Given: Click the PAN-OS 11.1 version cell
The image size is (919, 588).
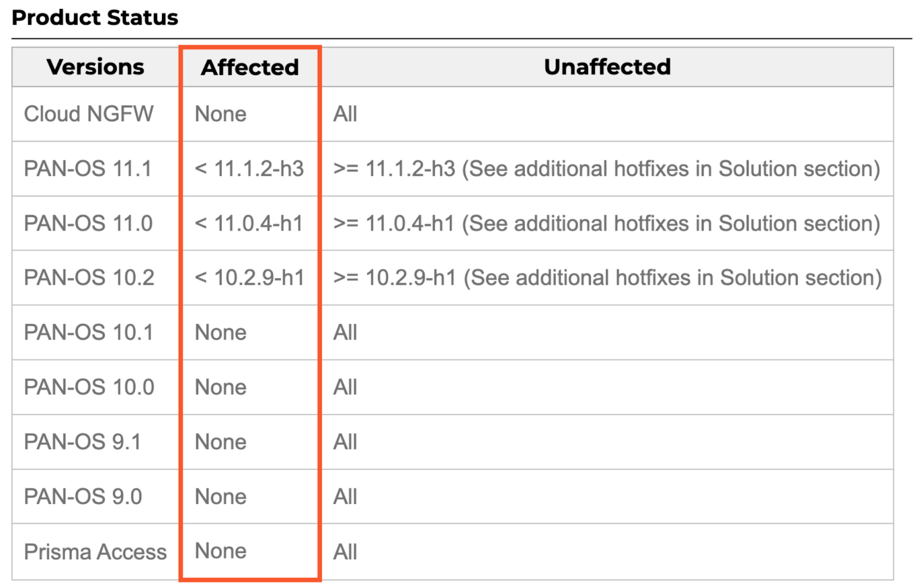Looking at the screenshot, I should tap(88, 169).
